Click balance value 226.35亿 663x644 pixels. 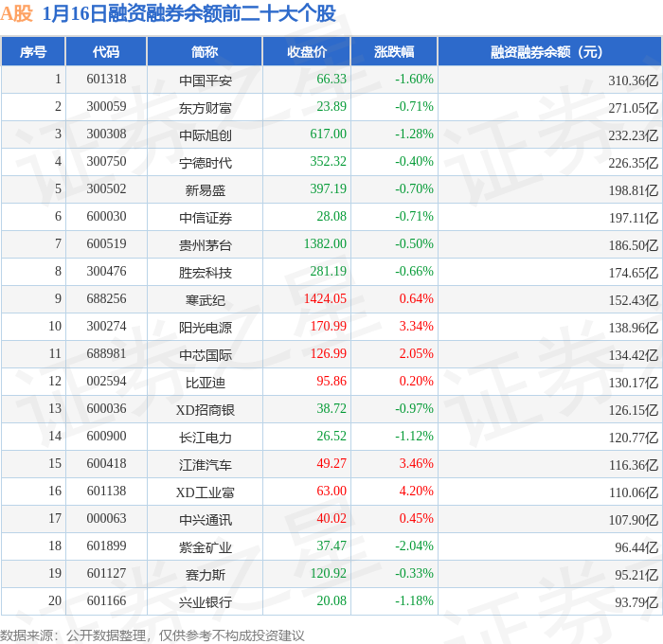(634, 163)
